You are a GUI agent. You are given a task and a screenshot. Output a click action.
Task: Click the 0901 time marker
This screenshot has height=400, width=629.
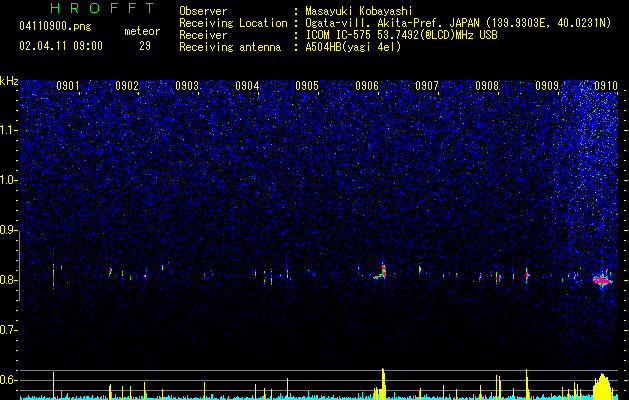[67, 85]
